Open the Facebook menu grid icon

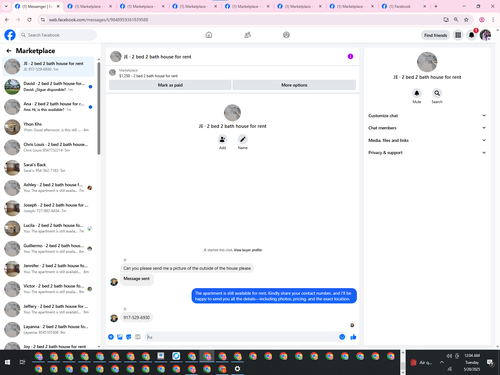(458, 35)
